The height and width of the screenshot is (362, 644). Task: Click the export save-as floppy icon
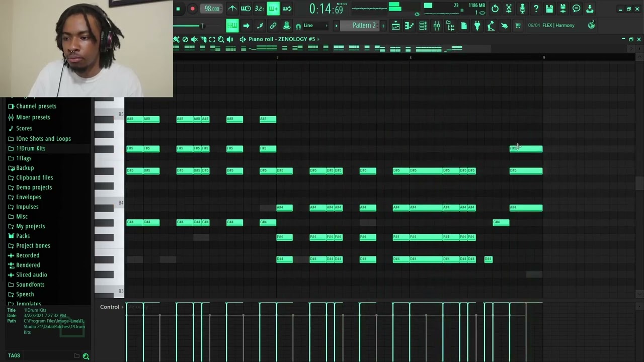click(563, 9)
